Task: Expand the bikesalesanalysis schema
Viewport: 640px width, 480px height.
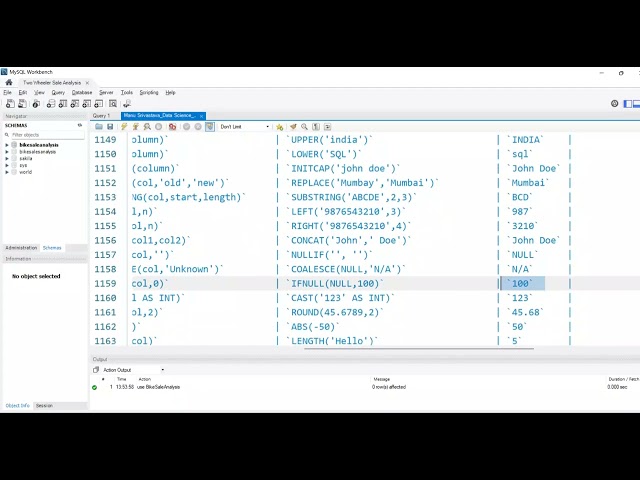Action: [x=7, y=152]
